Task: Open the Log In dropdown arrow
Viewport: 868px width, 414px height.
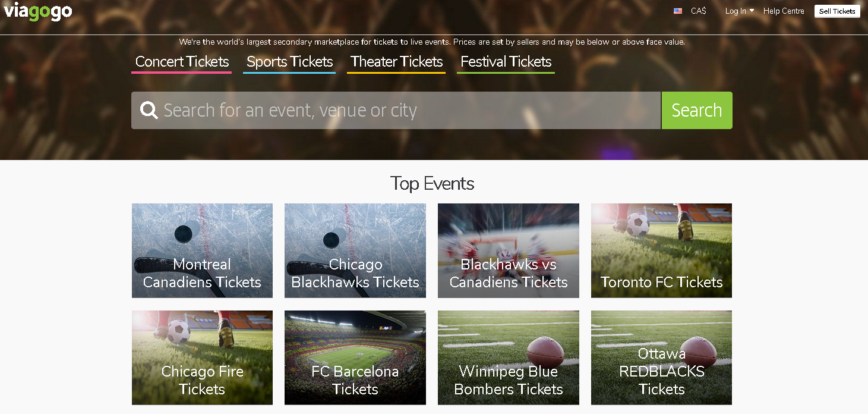Action: point(752,11)
